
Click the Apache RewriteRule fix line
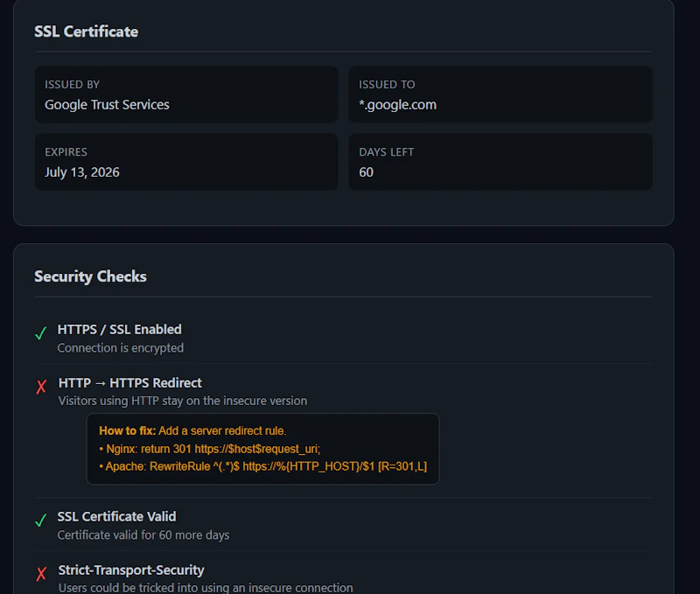pos(263,467)
